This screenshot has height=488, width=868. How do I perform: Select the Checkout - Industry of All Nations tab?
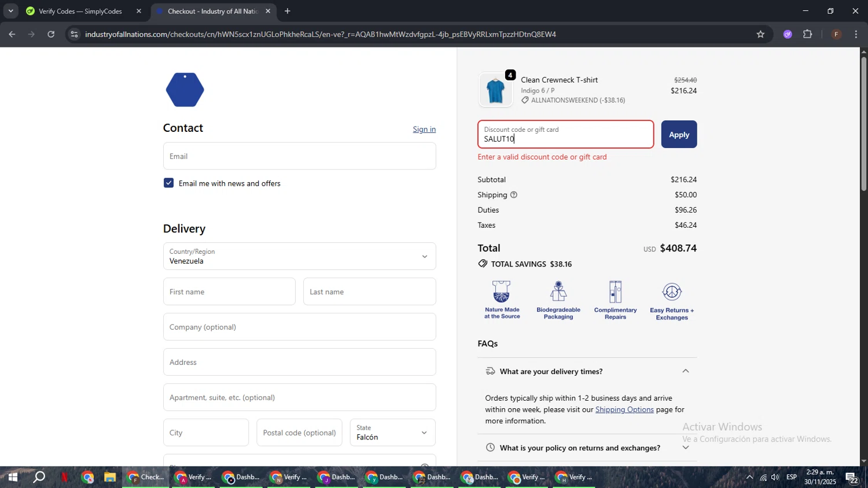(x=213, y=11)
